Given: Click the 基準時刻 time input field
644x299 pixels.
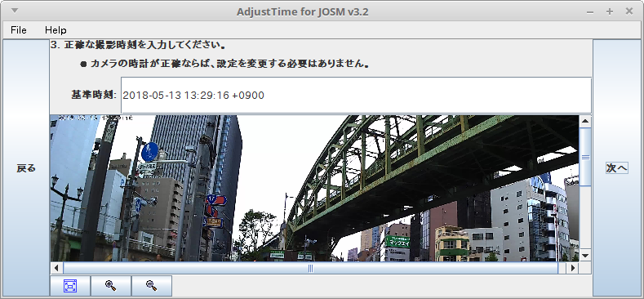Looking at the screenshot, I should (x=356, y=96).
